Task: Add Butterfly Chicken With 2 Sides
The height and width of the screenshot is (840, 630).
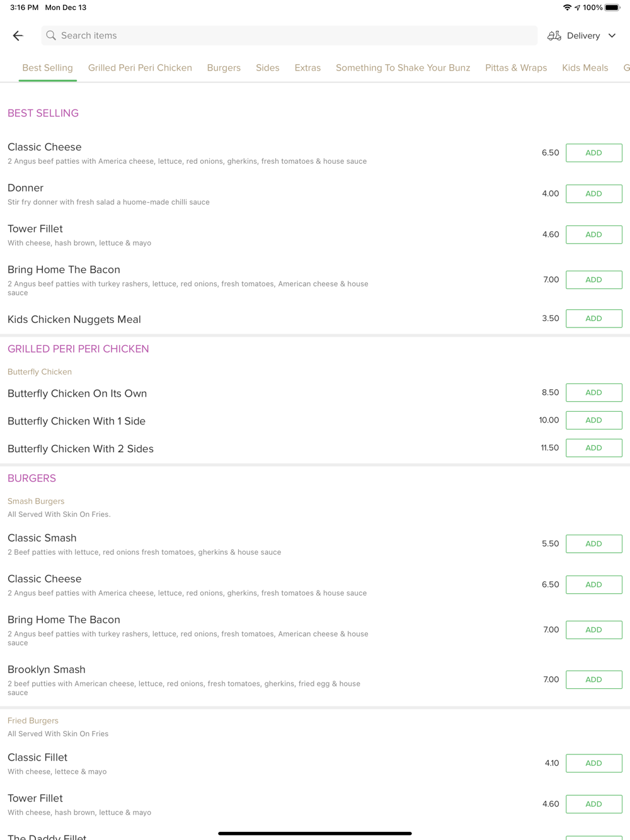Action: point(593,448)
